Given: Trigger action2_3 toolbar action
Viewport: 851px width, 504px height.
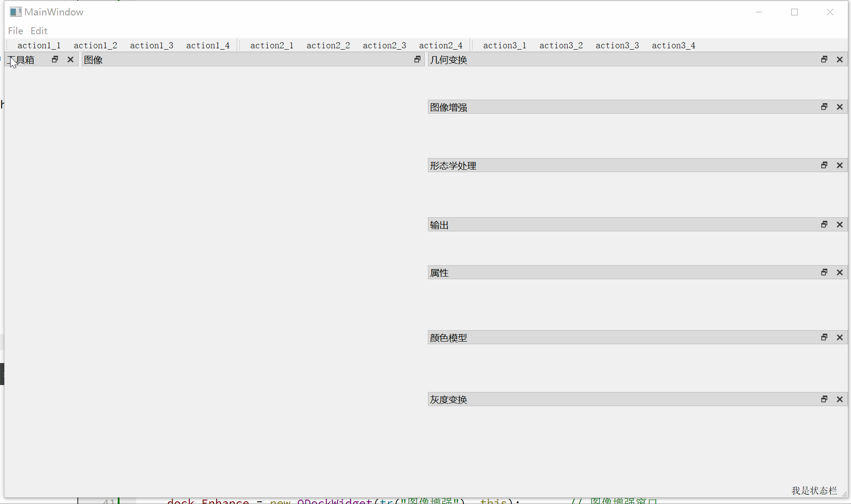Looking at the screenshot, I should [x=384, y=45].
